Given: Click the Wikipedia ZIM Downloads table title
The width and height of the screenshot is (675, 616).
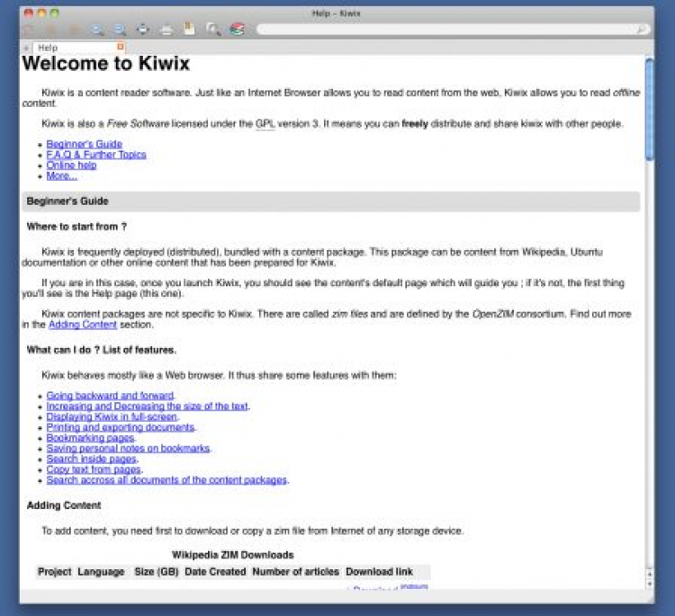Looking at the screenshot, I should coord(232,555).
